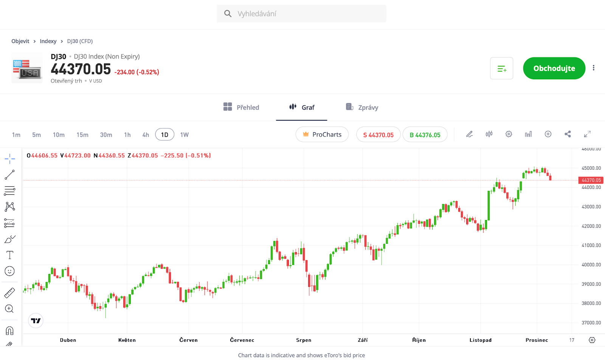
Task: Select the 4h timeframe
Action: (x=146, y=135)
